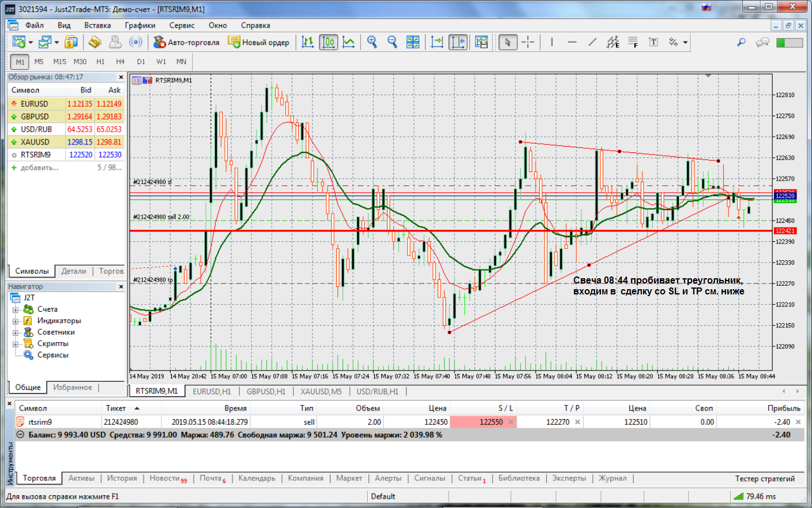The height and width of the screenshot is (508, 812).
Task: Switch timeframe to M5
Action: 39,62
